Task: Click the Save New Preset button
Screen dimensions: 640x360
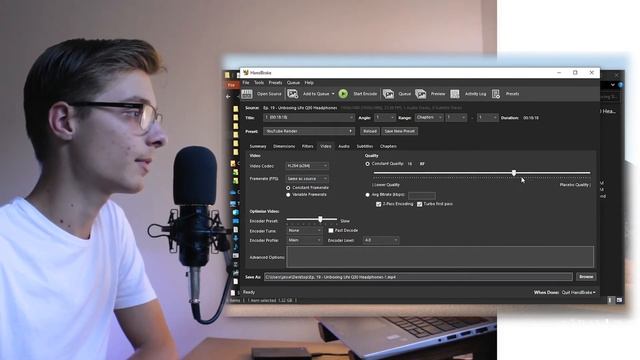Action: pos(399,131)
